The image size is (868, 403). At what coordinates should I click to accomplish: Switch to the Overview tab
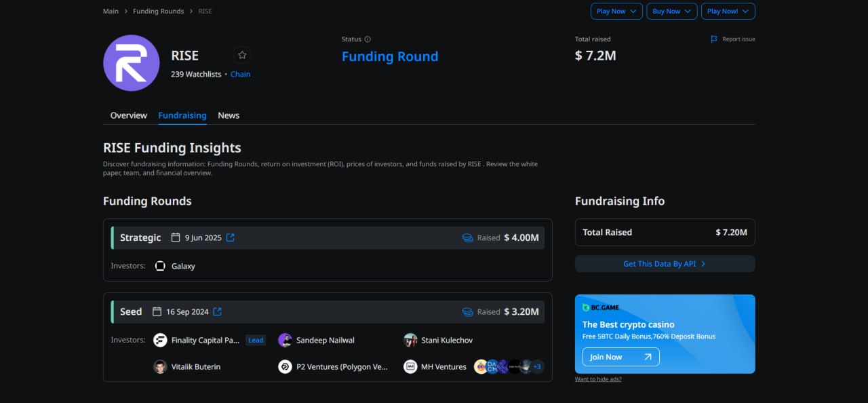click(x=128, y=115)
